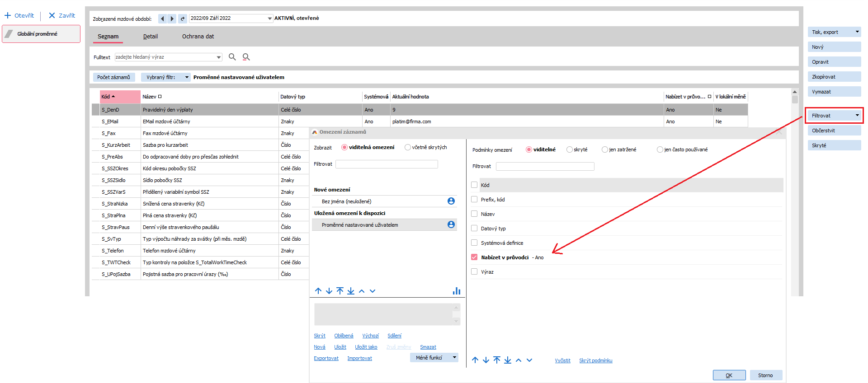Switch to the Detail tab

pos(150,37)
